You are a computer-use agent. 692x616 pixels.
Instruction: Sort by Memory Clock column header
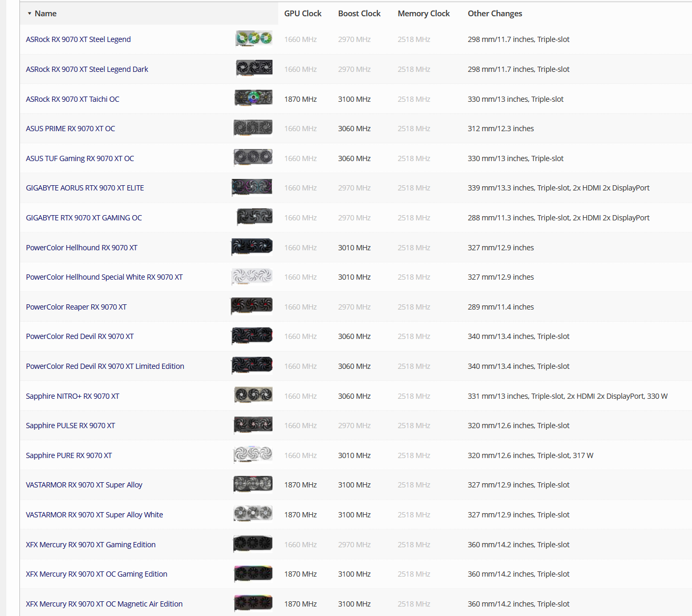424,14
